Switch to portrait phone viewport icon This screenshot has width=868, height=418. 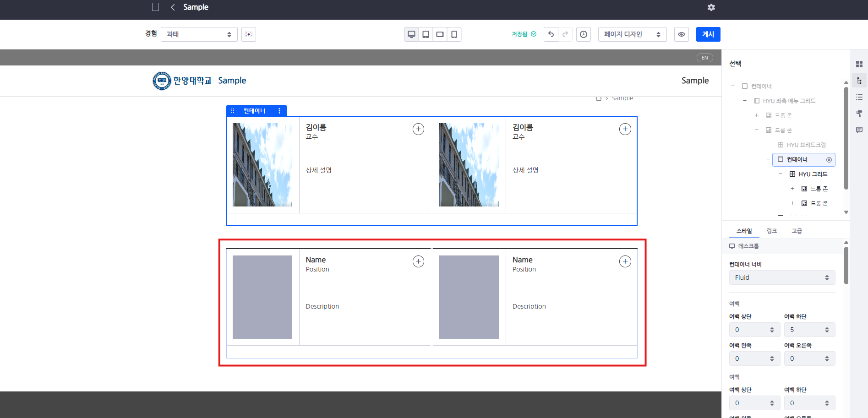454,34
